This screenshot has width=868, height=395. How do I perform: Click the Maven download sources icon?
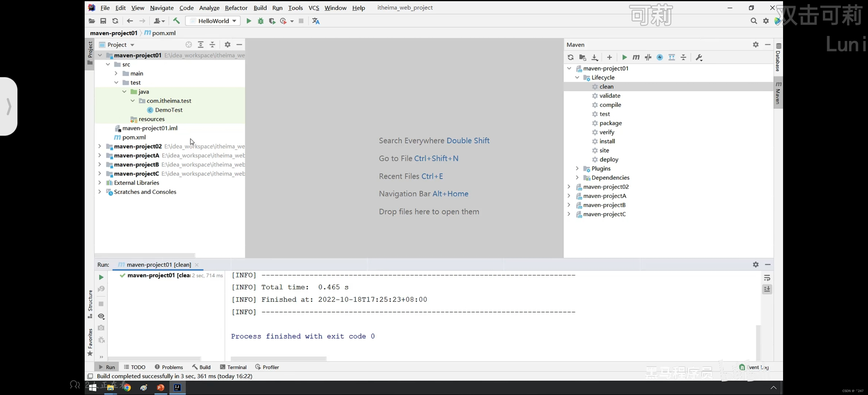[x=595, y=57]
